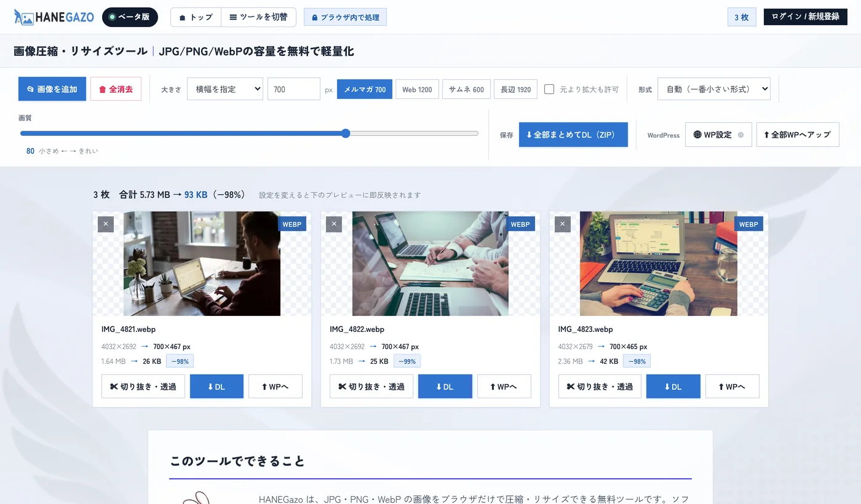861x504 pixels.
Task: Click the quality value 80
Action: 30,151
